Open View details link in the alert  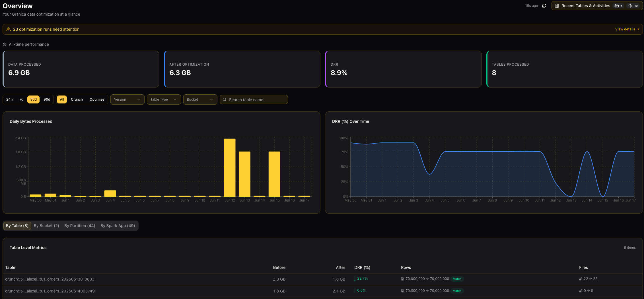pyautogui.click(x=627, y=29)
